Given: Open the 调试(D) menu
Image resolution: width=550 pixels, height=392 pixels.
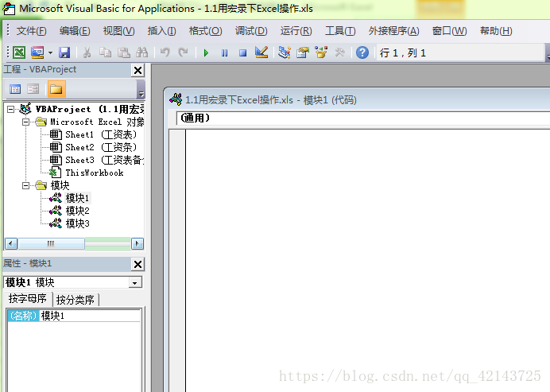Looking at the screenshot, I should point(251,31).
